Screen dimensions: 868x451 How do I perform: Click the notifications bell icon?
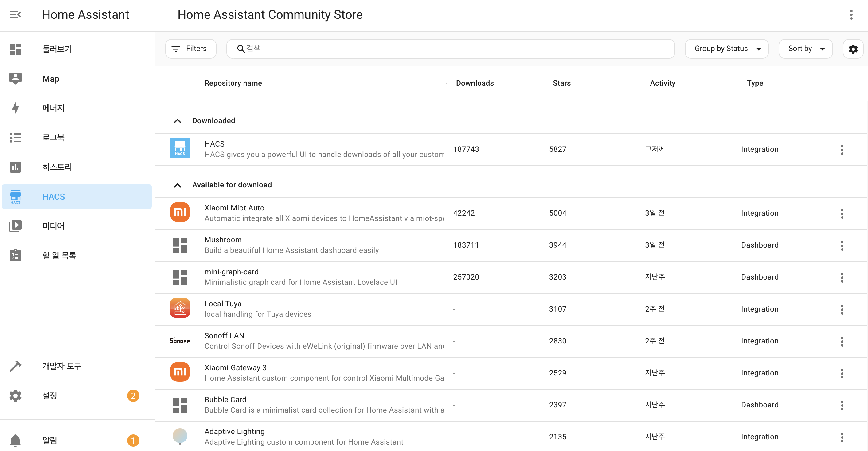(x=15, y=440)
